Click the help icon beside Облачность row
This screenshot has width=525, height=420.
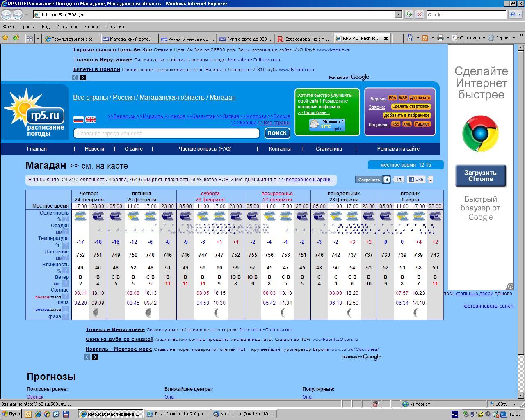[x=66, y=219]
